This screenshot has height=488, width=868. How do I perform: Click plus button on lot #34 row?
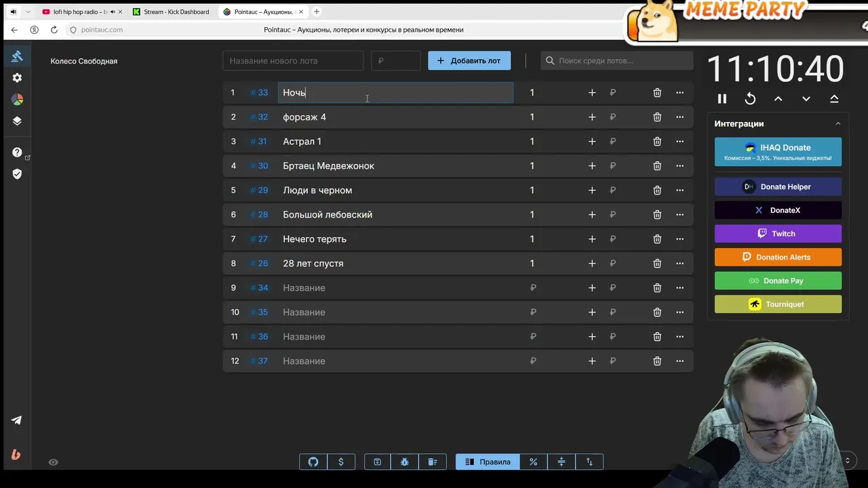click(x=592, y=288)
